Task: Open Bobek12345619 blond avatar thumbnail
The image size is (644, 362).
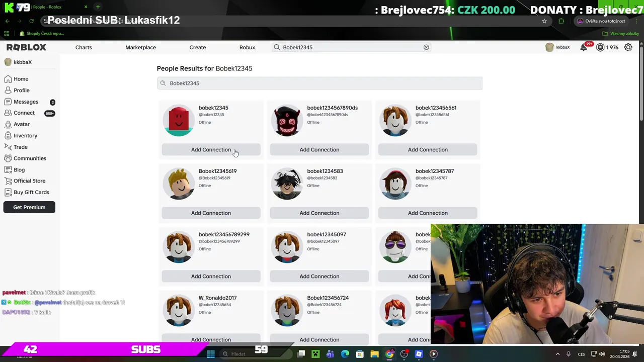Action: 179,184
